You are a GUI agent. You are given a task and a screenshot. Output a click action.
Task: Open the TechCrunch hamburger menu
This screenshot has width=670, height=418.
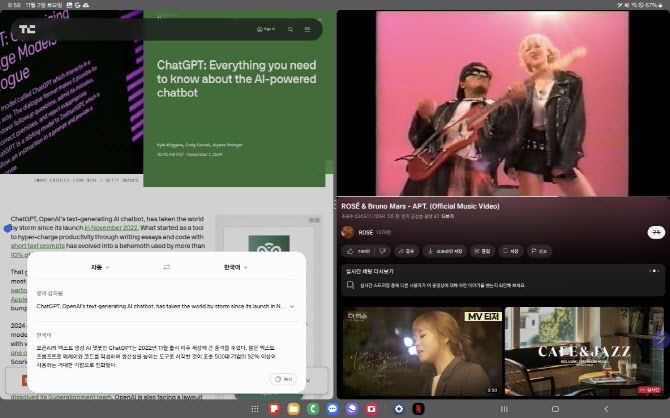click(308, 29)
